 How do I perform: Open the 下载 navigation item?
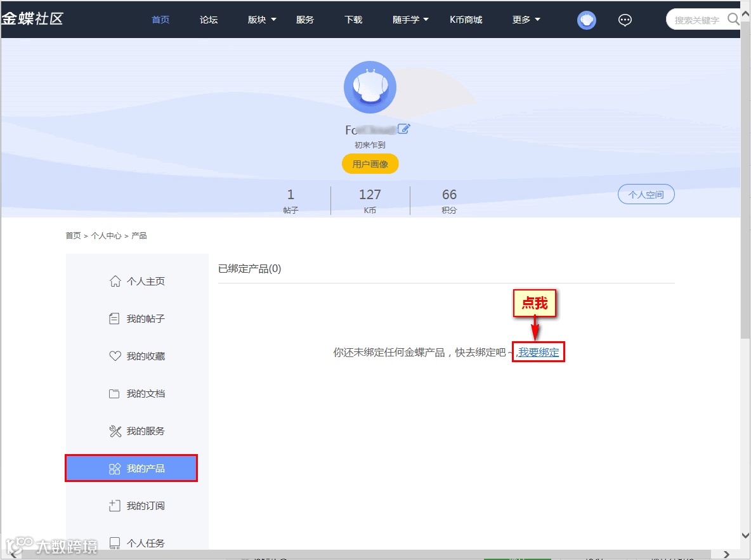coord(353,20)
